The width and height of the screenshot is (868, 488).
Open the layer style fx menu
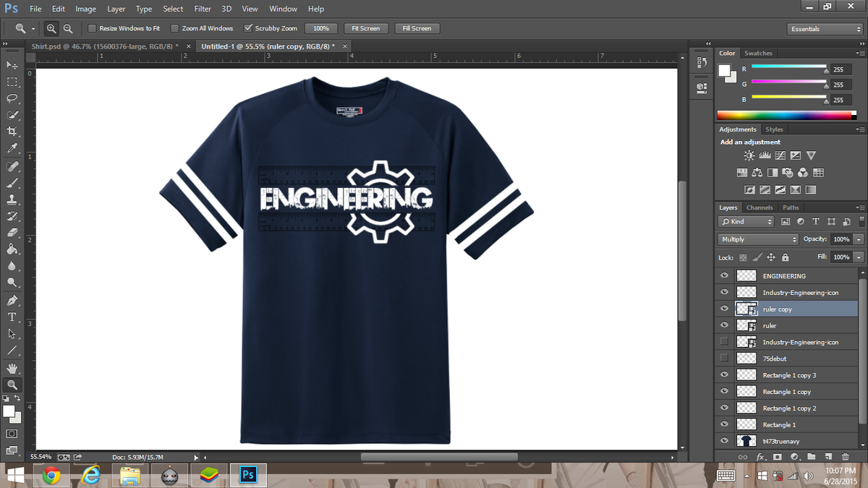coord(761,457)
